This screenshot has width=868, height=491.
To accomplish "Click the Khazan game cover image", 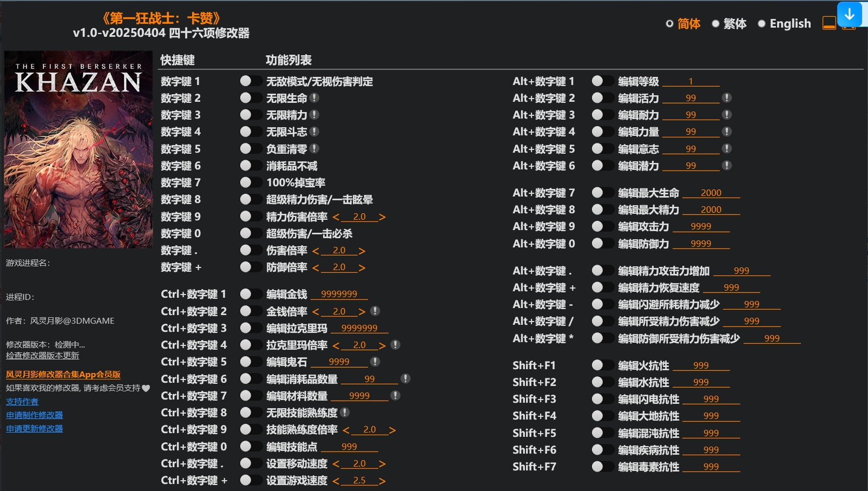I will pos(78,149).
